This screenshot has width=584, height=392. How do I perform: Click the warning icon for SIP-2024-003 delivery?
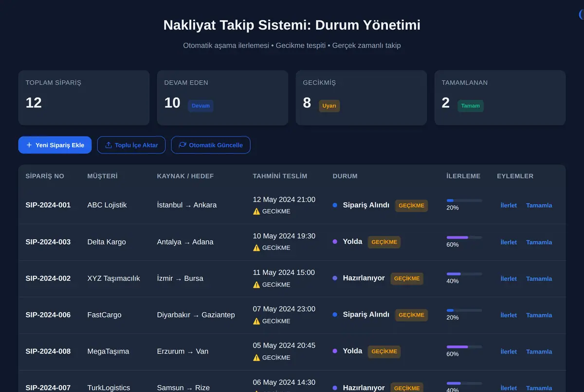click(256, 248)
